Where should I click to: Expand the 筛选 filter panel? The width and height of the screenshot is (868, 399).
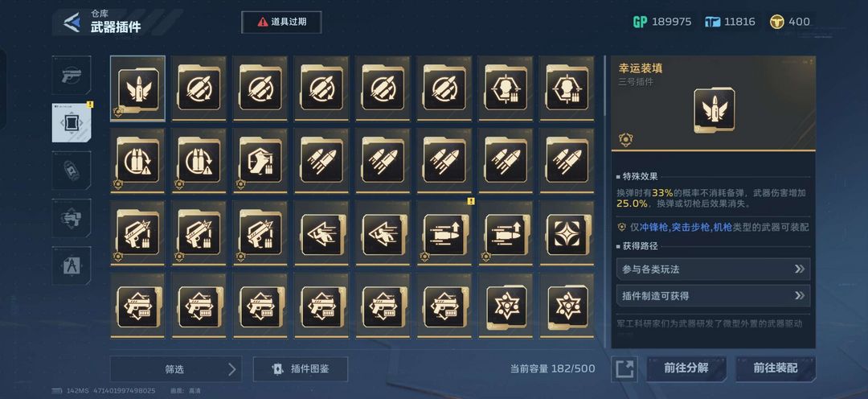176,369
